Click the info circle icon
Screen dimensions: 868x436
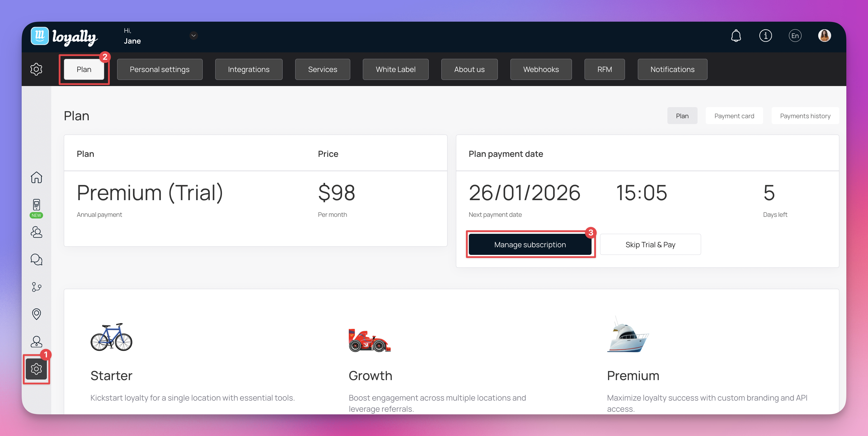coord(765,36)
